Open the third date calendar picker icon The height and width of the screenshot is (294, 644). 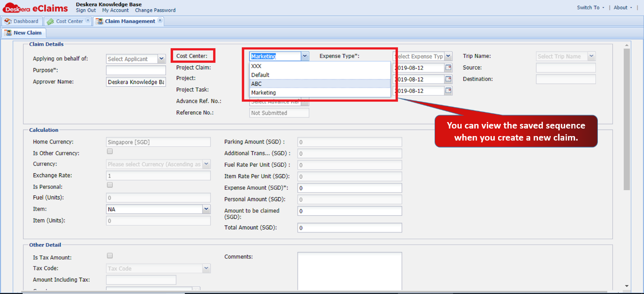448,91
